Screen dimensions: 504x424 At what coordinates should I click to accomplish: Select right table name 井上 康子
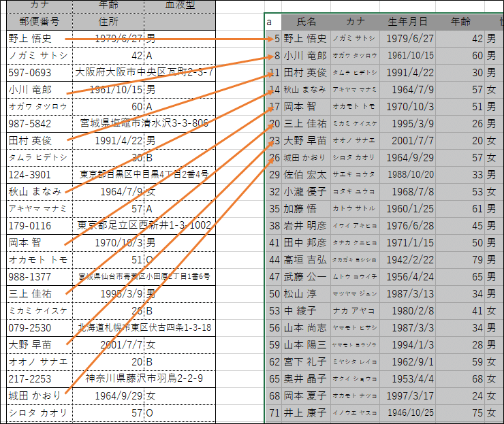pyautogui.click(x=306, y=413)
